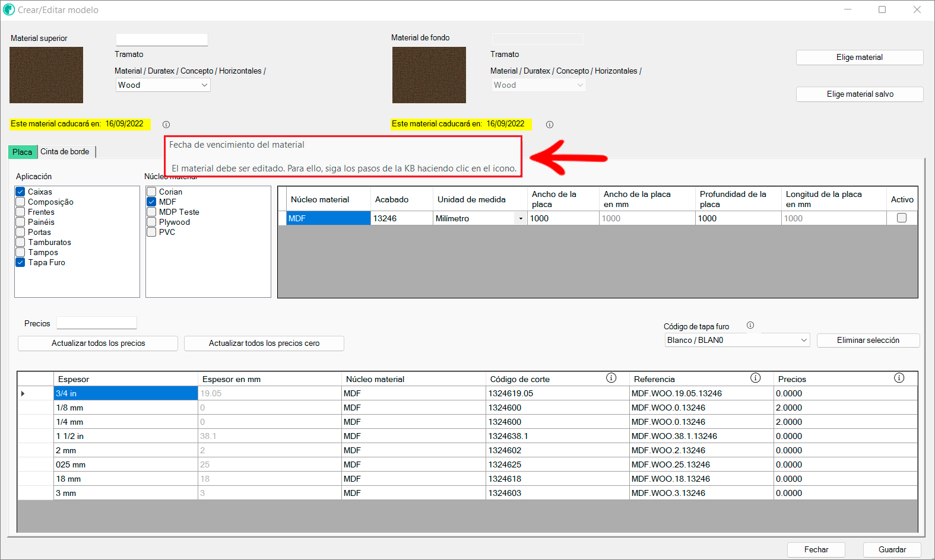Click info icon in Código de corte column header

(611, 378)
